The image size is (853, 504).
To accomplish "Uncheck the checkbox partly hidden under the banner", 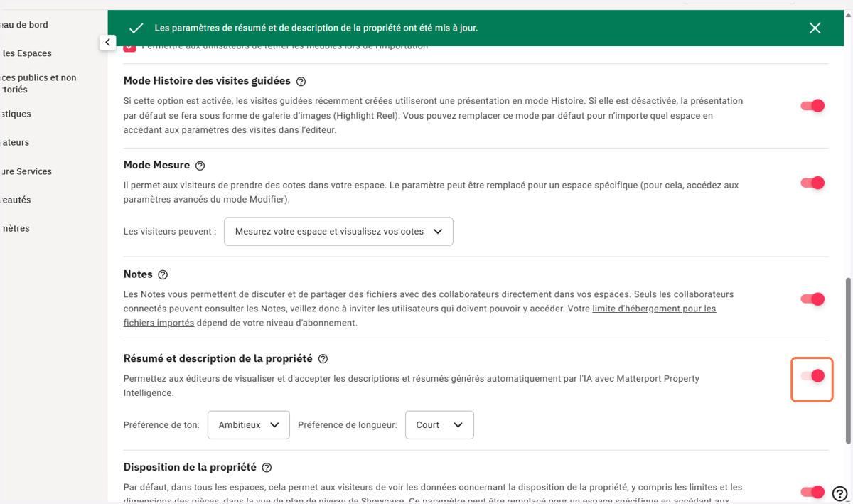I will (129, 48).
